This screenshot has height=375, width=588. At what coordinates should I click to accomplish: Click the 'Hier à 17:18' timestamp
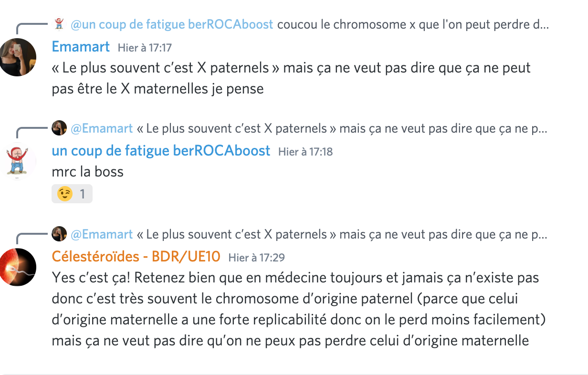[x=305, y=152]
